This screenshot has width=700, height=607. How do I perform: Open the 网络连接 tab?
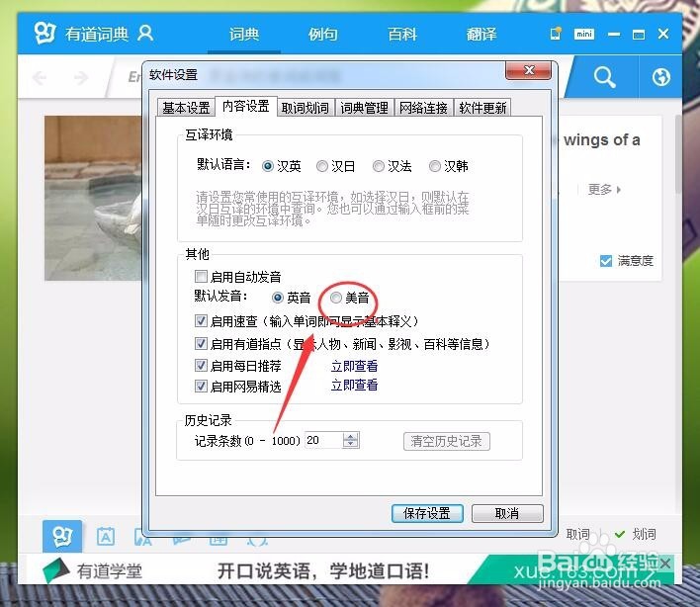pyautogui.click(x=424, y=108)
